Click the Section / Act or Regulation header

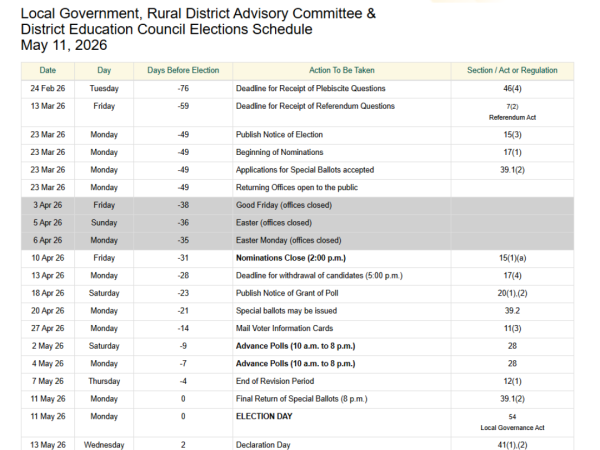(511, 70)
